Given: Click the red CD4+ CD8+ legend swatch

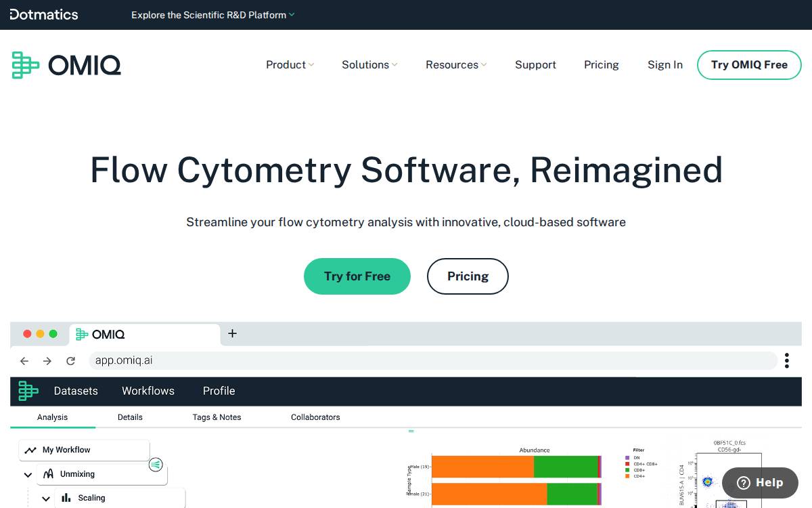Looking at the screenshot, I should [627, 464].
